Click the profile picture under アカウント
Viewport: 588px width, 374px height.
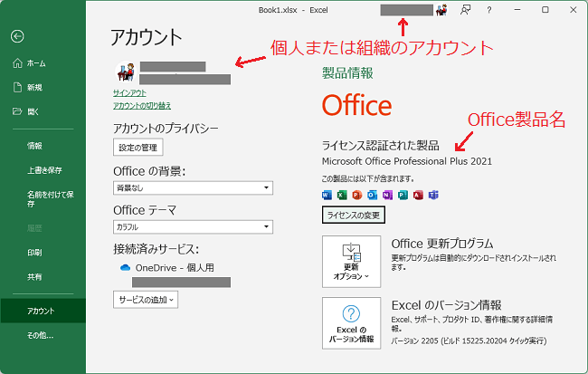coord(126,72)
